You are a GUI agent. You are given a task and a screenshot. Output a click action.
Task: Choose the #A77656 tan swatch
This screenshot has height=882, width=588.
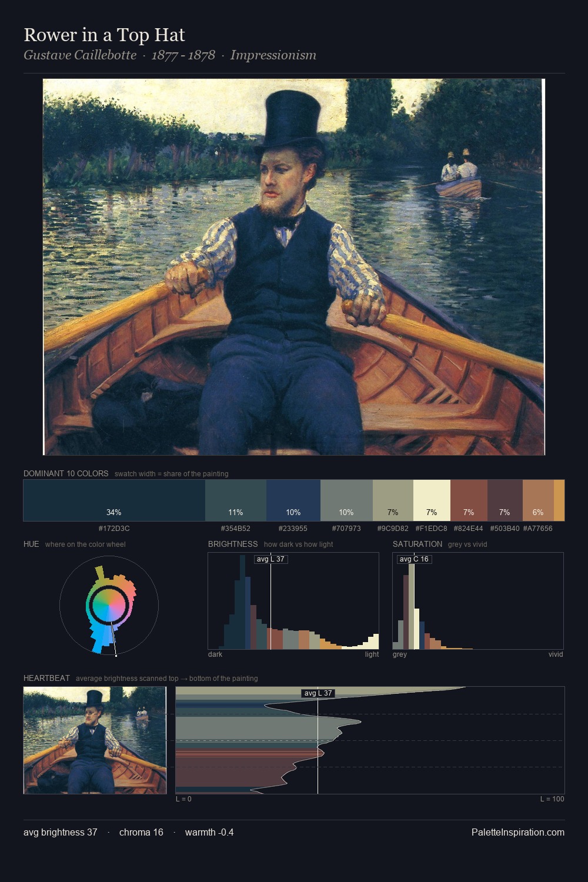click(x=538, y=500)
